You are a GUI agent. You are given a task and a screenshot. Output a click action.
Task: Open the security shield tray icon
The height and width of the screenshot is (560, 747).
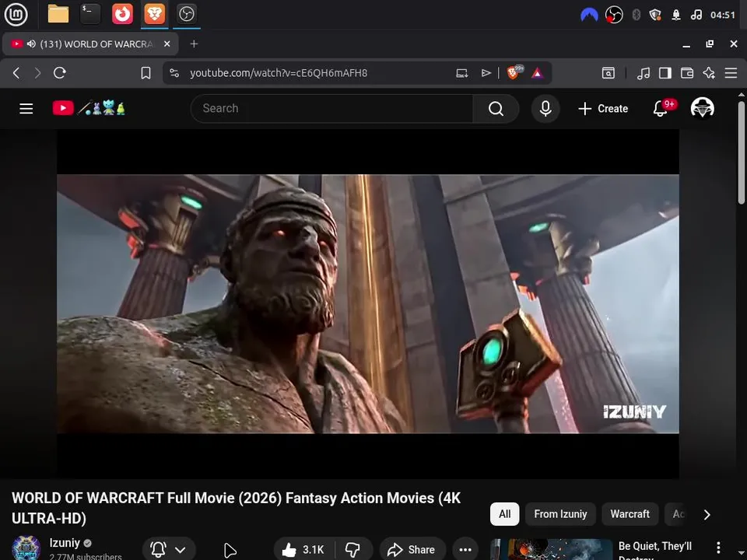pos(655,15)
